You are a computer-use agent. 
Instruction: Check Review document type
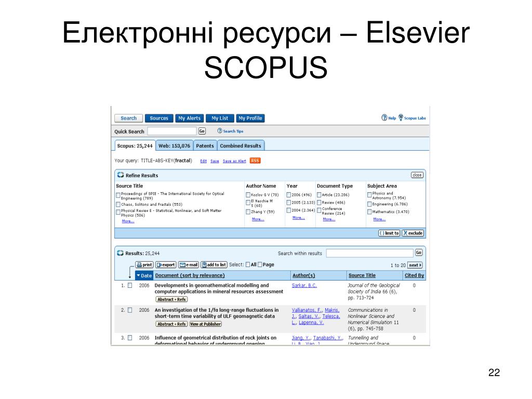(319, 203)
